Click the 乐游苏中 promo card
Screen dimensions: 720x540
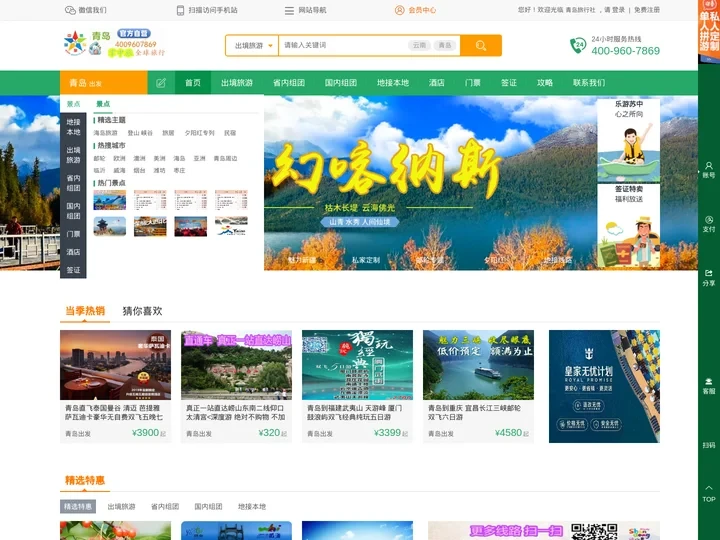click(x=629, y=140)
